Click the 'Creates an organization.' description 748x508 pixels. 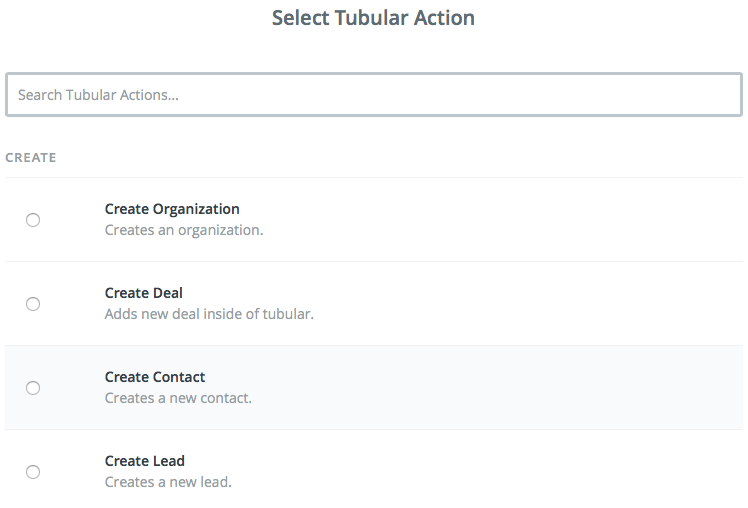[184, 230]
